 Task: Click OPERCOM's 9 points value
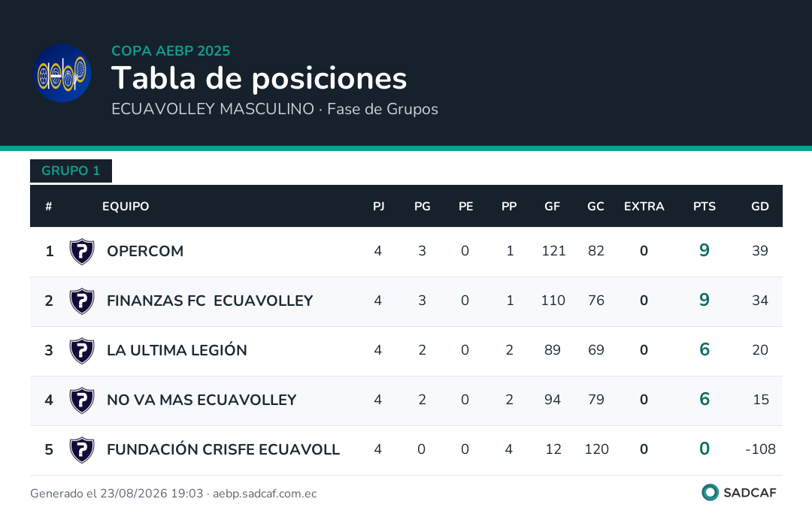click(x=704, y=250)
